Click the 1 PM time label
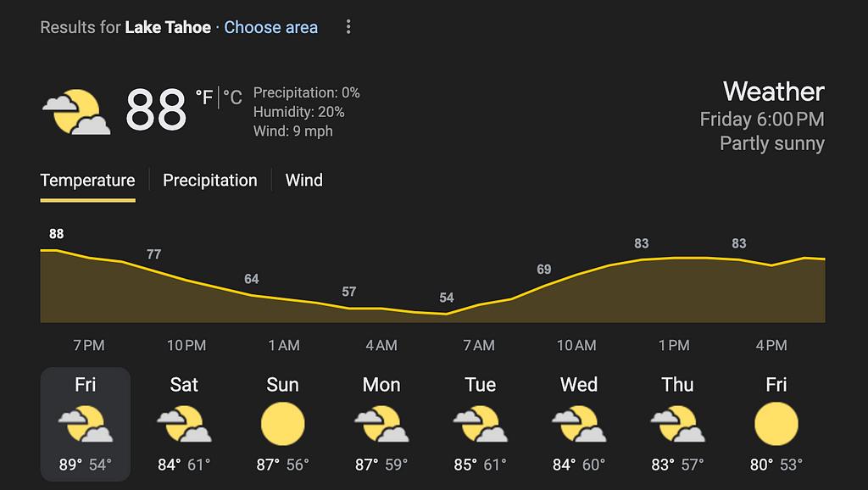 (674, 345)
